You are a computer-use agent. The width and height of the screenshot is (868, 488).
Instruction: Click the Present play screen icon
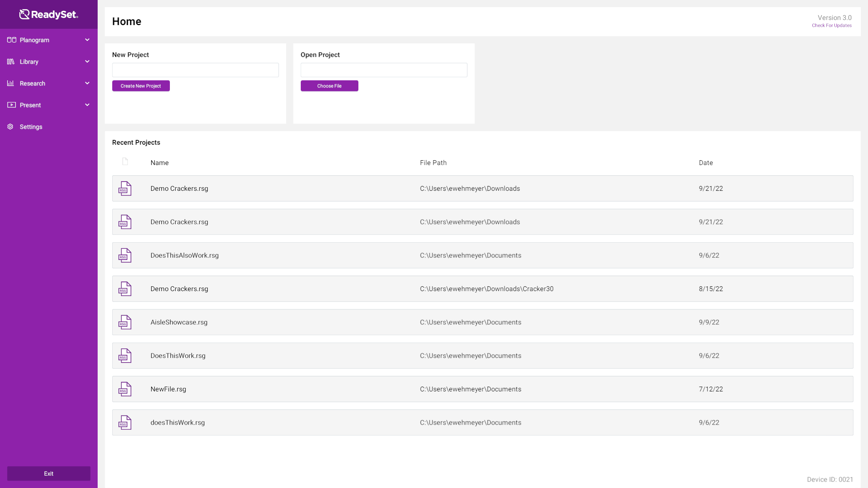[12, 105]
